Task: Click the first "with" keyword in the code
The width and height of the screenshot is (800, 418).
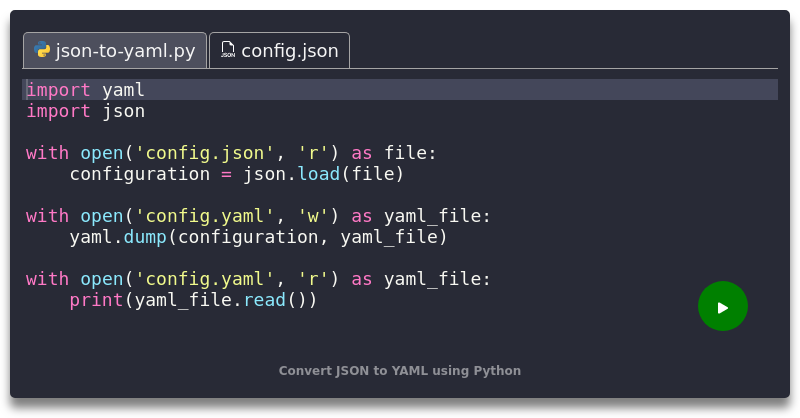Action: coord(47,153)
